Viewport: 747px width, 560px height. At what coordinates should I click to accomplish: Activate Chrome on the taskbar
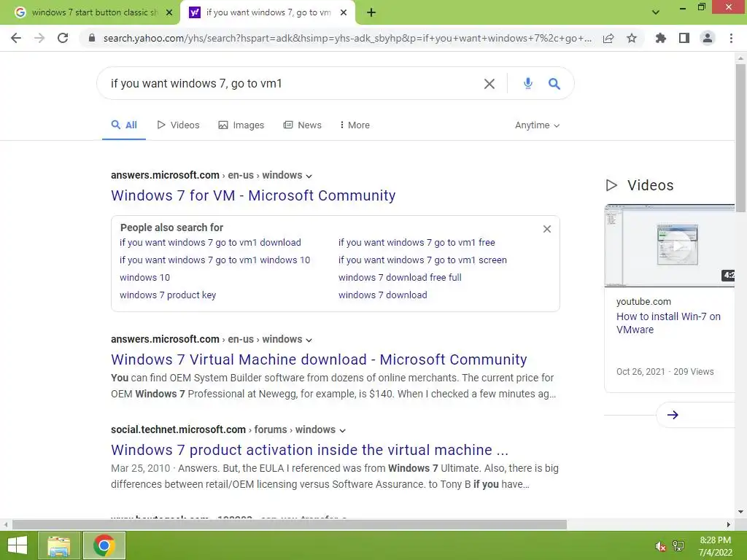click(104, 545)
